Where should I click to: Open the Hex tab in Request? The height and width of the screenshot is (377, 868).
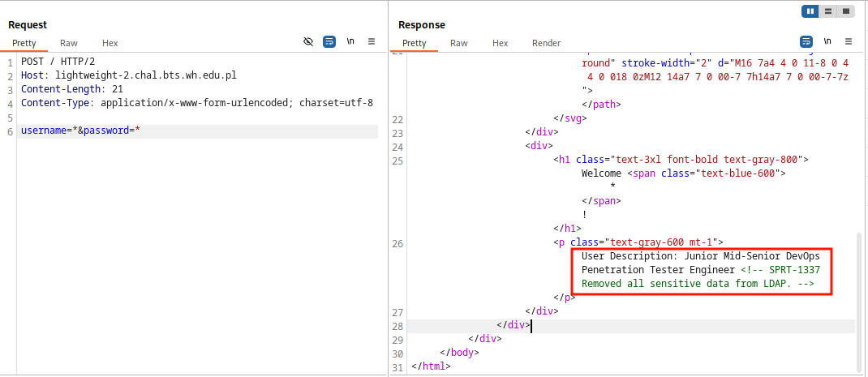click(x=110, y=43)
